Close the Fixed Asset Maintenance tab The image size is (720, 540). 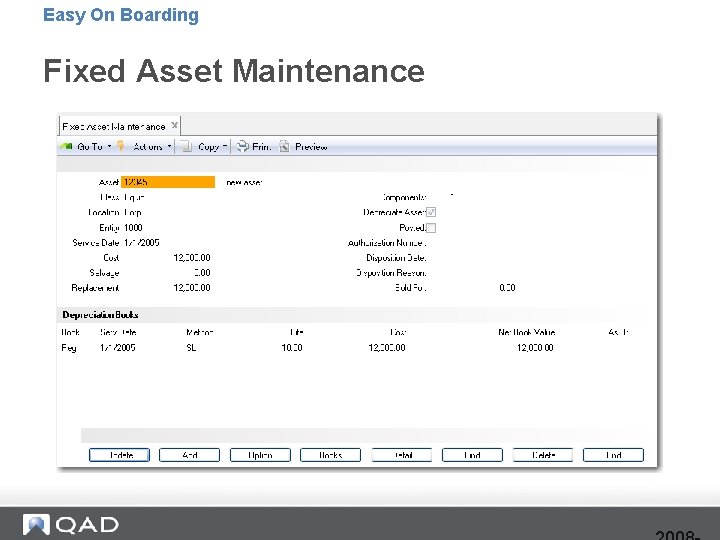(x=174, y=125)
